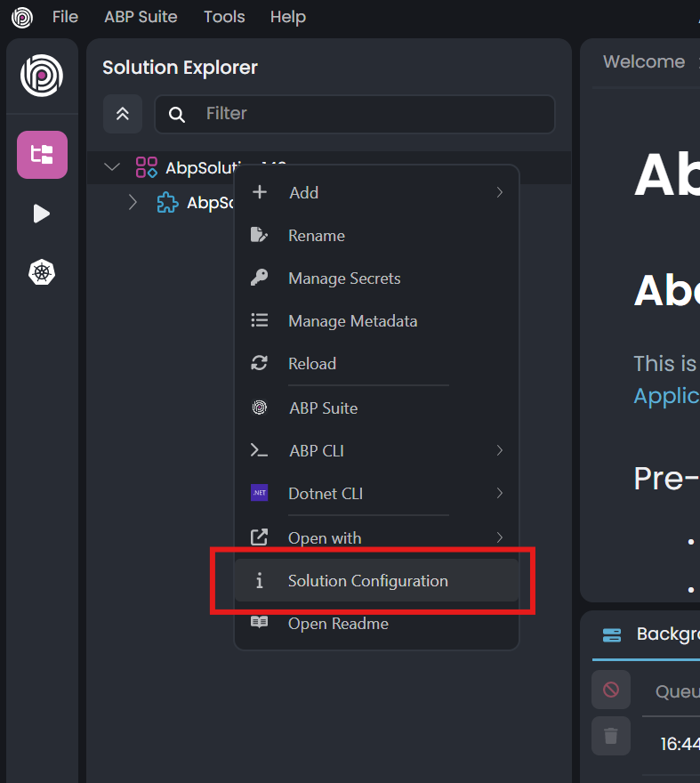This screenshot has height=783, width=700.
Task: Open the ABP Suite top menu
Action: tap(141, 17)
